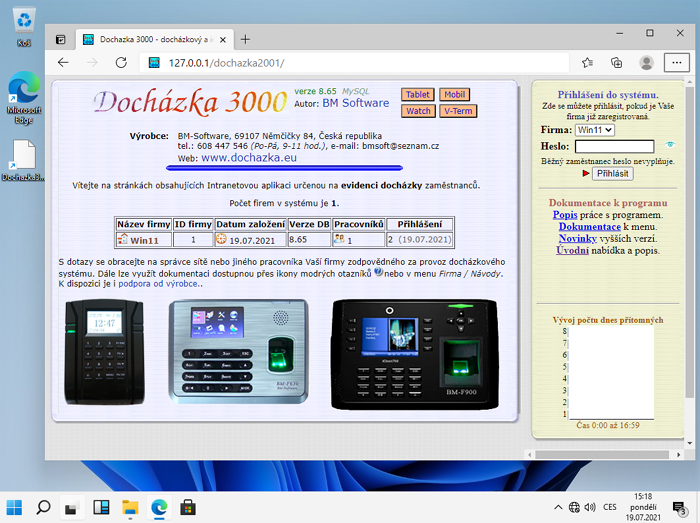
Task: Click the V-Term button
Action: (x=458, y=111)
